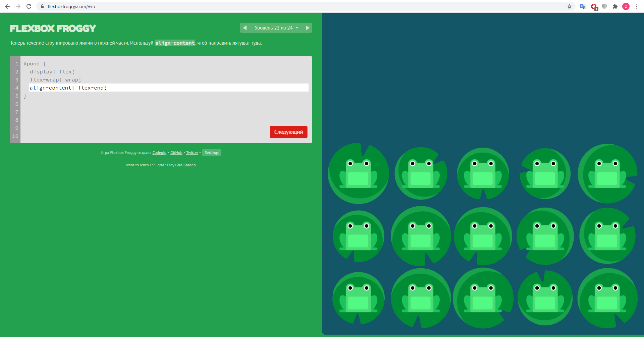
Task: Click the frog in middle row, third column
Action: coord(483,236)
